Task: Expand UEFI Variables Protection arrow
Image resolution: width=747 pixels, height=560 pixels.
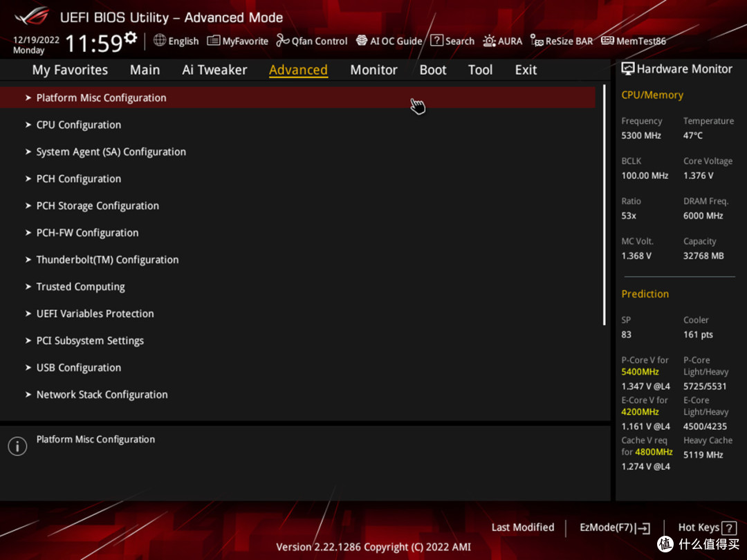Action: [x=28, y=314]
